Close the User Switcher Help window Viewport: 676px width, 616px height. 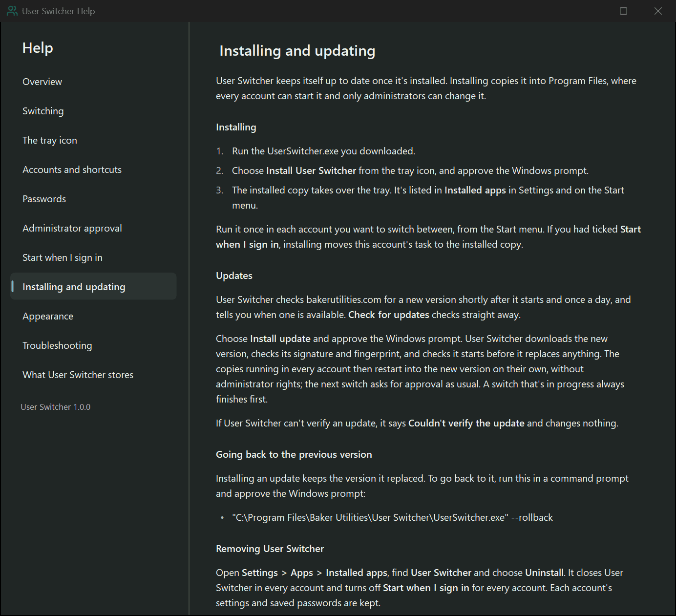pos(658,11)
